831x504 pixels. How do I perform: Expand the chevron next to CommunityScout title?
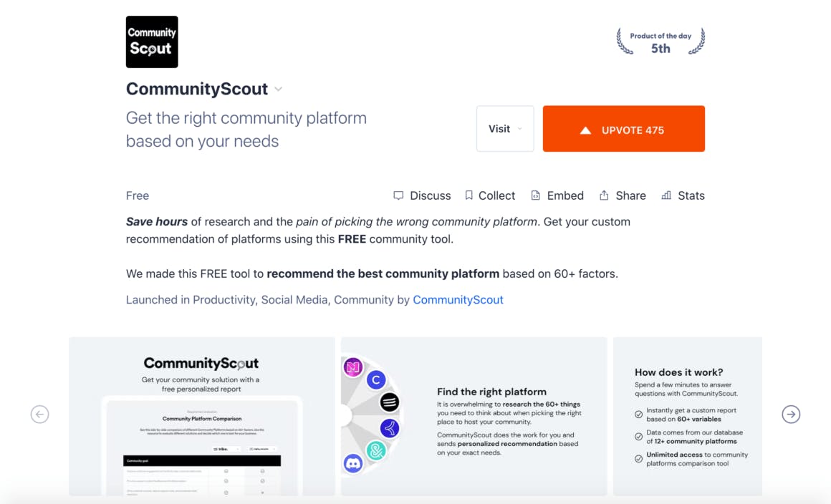(x=279, y=89)
